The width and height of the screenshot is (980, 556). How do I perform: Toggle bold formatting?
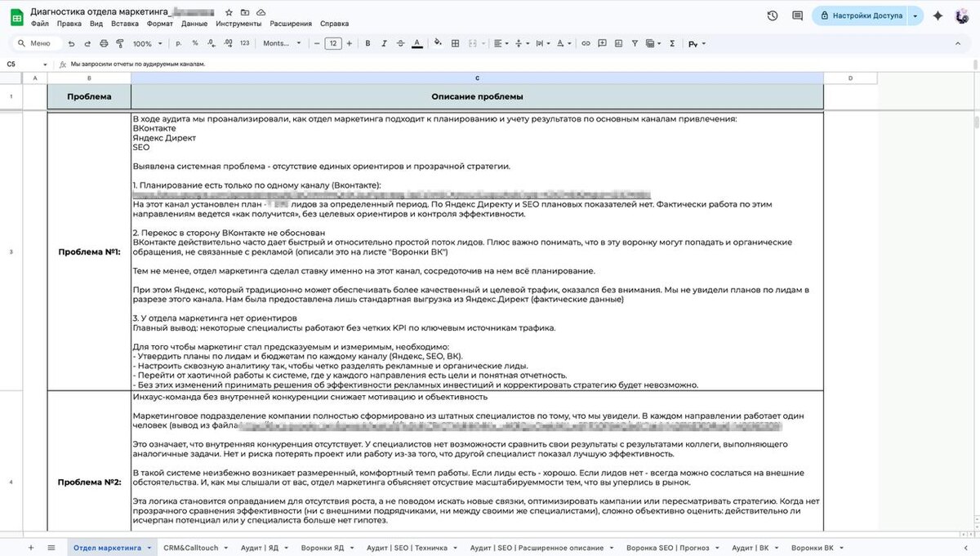tap(368, 43)
